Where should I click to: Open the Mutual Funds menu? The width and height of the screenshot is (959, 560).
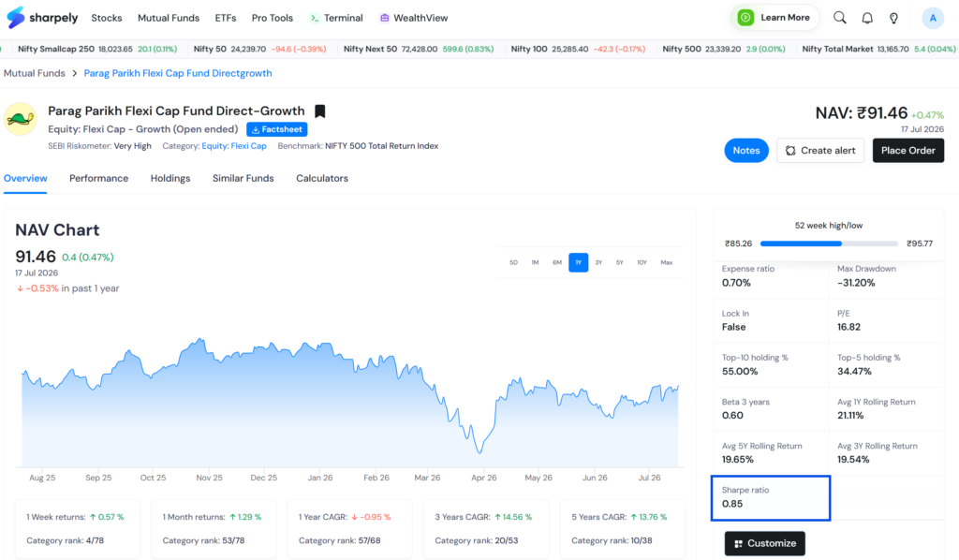click(x=169, y=19)
